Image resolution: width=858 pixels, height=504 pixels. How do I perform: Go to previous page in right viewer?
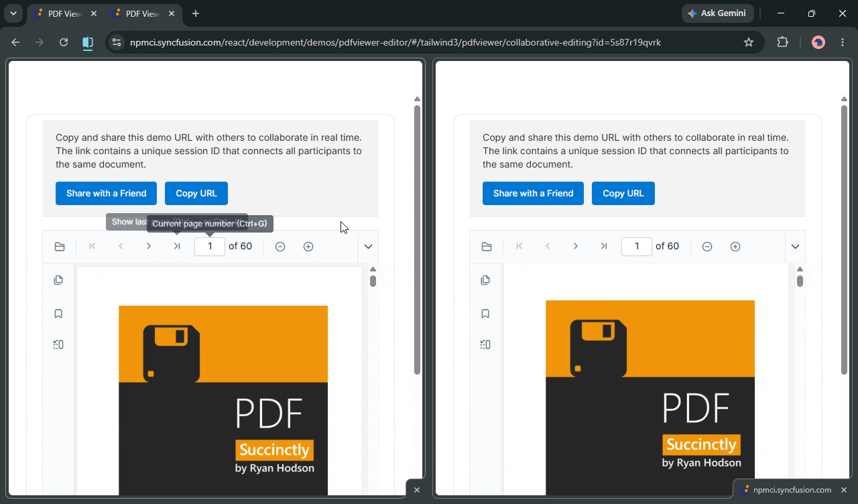point(548,247)
